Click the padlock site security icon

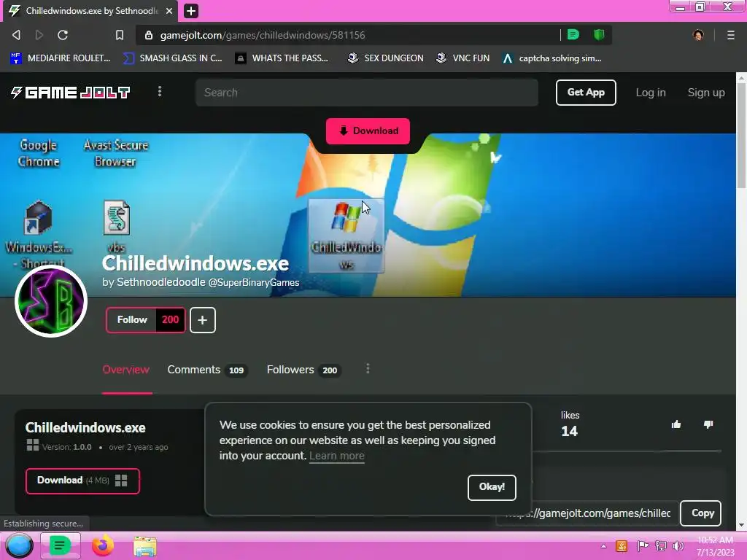(149, 35)
